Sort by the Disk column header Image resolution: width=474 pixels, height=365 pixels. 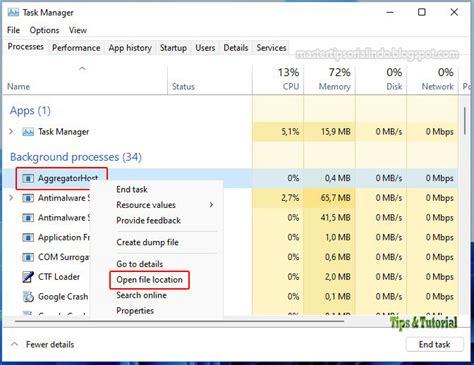pos(381,79)
